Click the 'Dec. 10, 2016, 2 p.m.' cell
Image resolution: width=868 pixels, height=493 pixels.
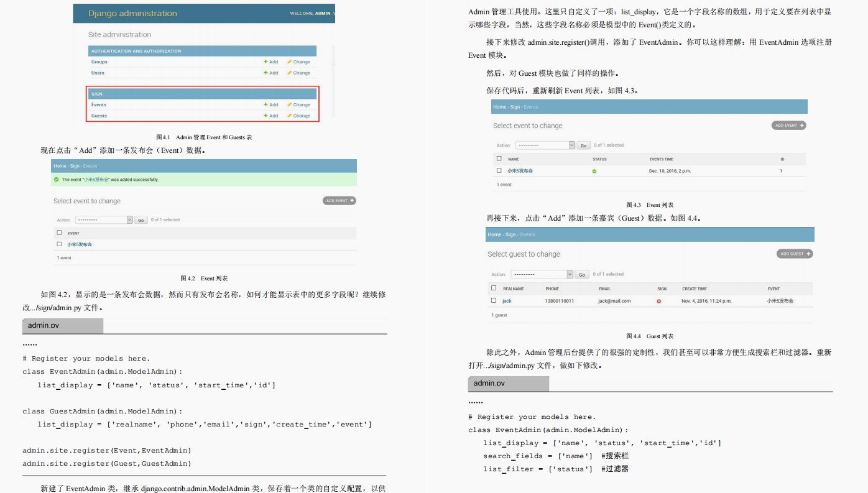tap(670, 171)
